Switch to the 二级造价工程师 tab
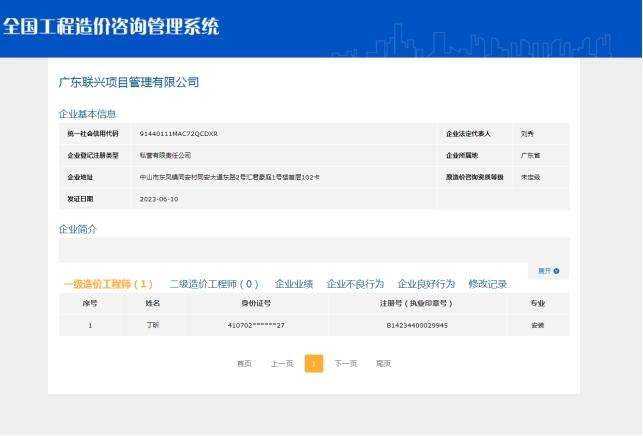 pyautogui.click(x=213, y=284)
